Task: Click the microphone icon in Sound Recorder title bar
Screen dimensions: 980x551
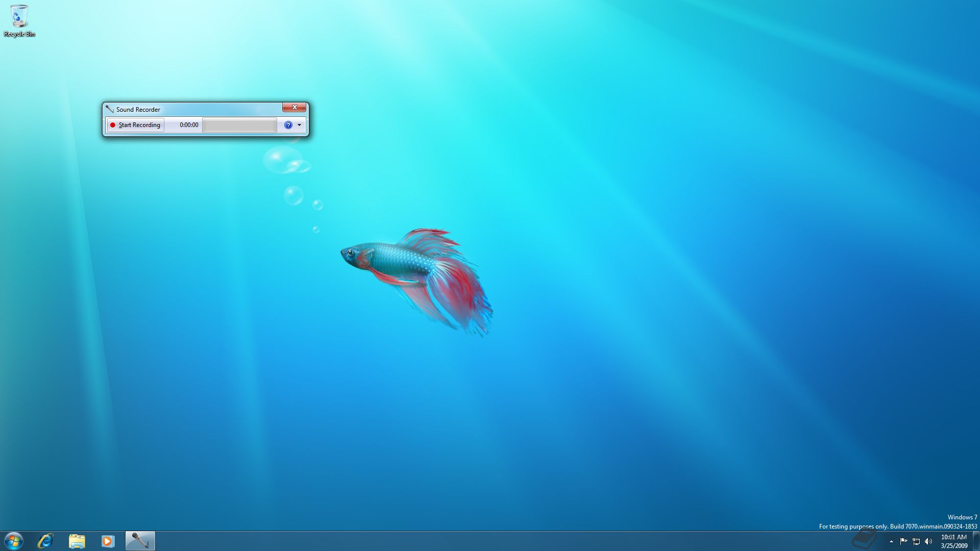Action: tap(110, 109)
